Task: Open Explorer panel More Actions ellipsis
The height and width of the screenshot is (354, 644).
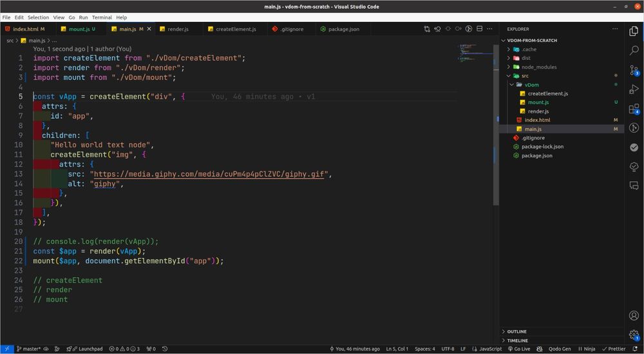Action: point(615,29)
